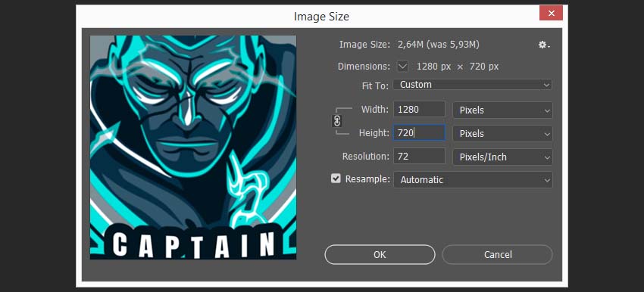Toggle the constrain proportions chain link
The height and width of the screenshot is (292, 644).
click(x=337, y=121)
